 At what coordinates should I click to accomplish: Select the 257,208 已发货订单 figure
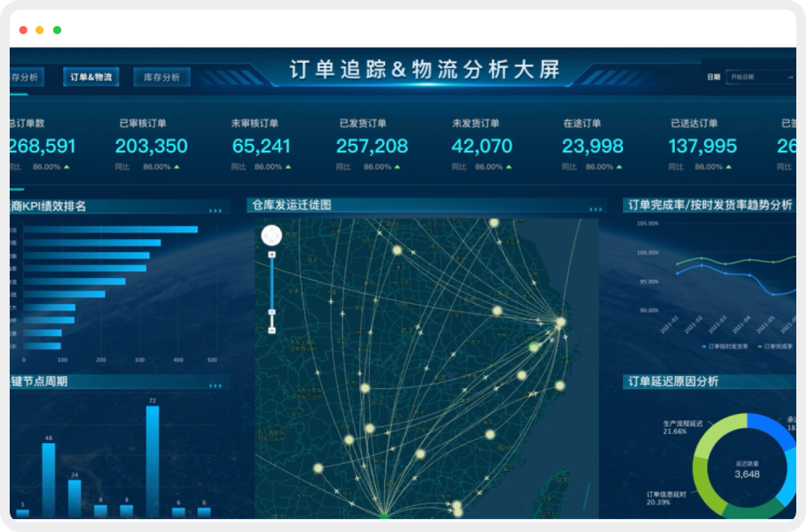[372, 146]
